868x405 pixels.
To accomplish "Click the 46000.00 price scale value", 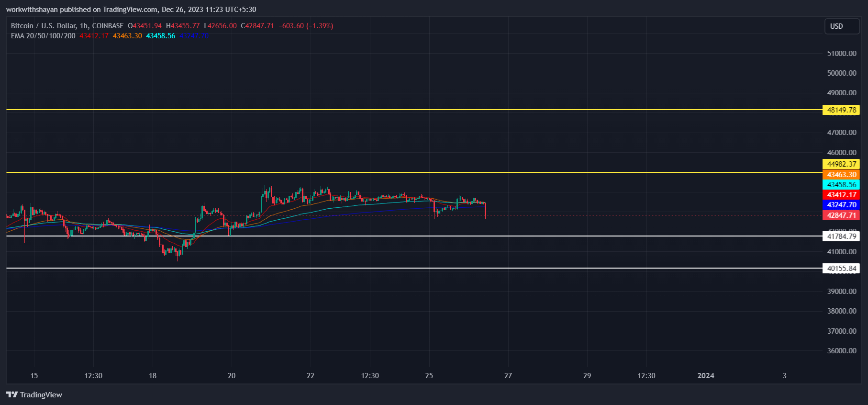I will click(x=842, y=153).
